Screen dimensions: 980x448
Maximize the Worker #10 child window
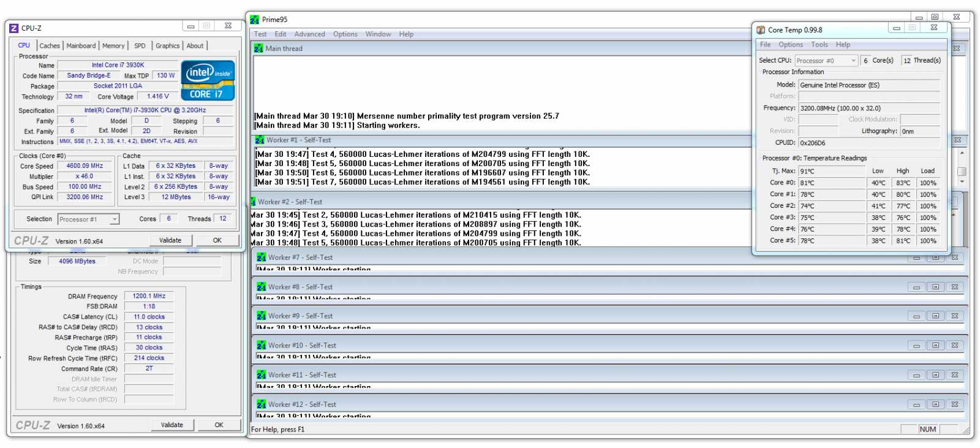tap(935, 346)
